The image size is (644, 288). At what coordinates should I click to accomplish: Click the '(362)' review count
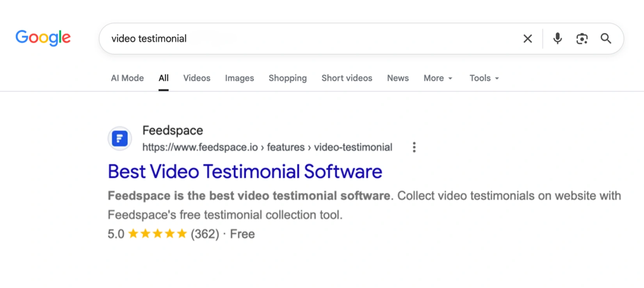pyautogui.click(x=205, y=234)
